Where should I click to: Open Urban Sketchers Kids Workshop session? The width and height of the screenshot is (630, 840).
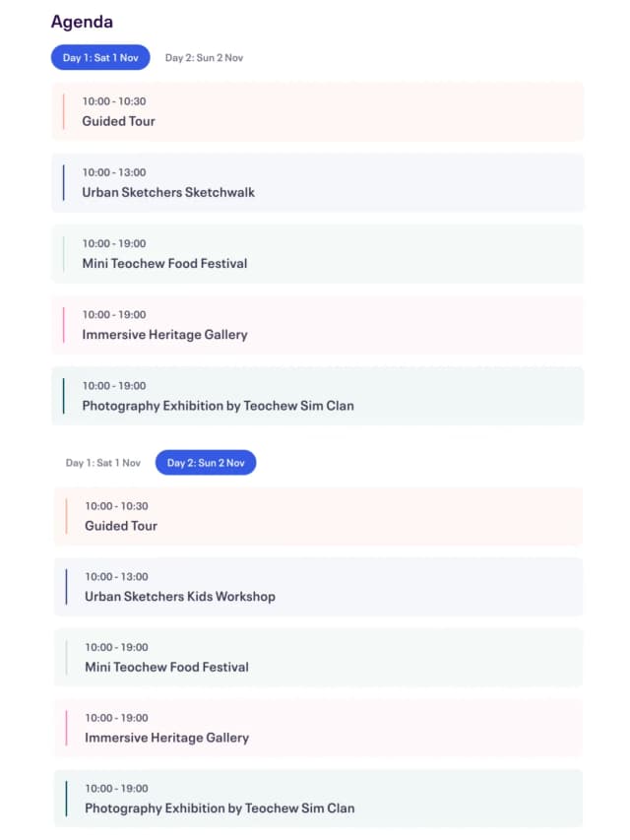point(317,587)
